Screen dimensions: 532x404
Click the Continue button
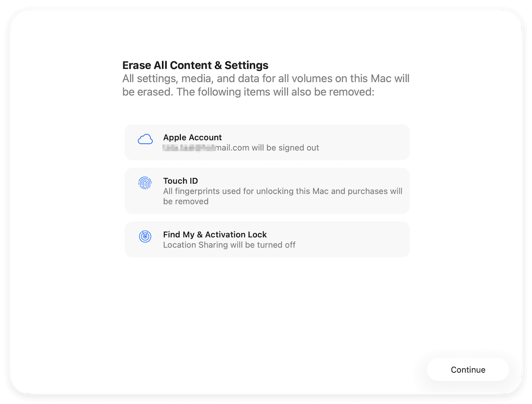[468, 369]
